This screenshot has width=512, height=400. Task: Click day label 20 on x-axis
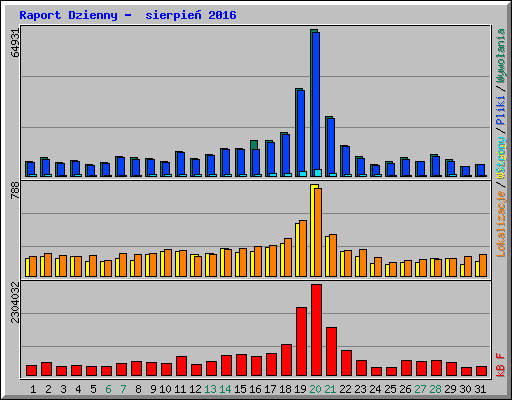[x=315, y=389]
